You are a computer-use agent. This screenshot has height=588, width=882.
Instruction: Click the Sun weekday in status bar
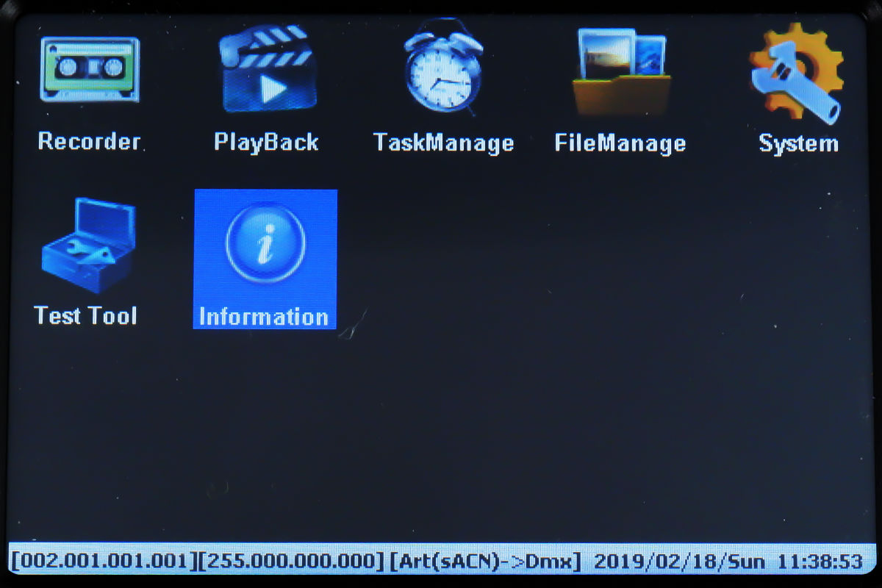tap(745, 562)
